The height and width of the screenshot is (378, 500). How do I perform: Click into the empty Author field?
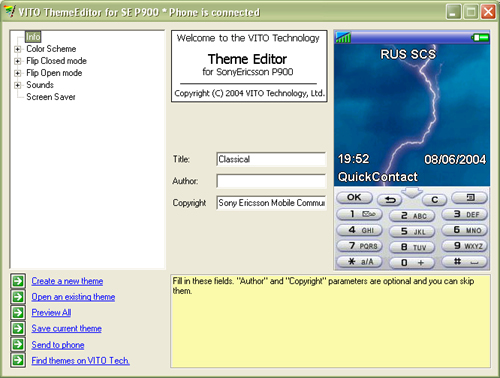[271, 181]
